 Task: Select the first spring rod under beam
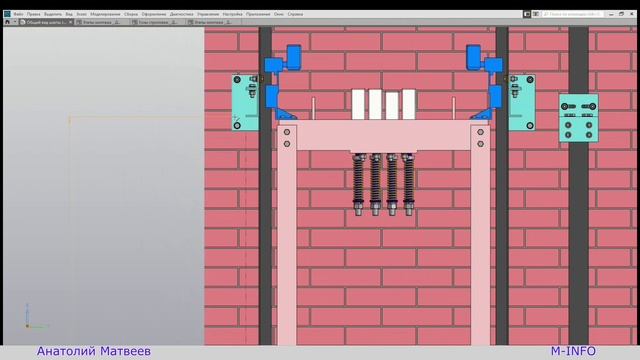358,184
